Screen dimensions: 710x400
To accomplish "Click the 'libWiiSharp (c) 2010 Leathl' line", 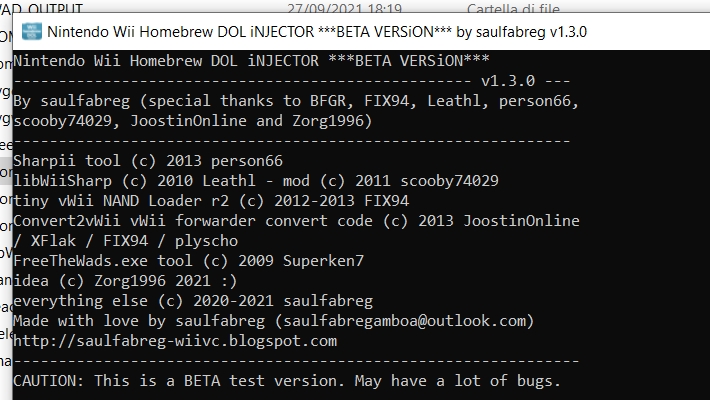I will (256, 181).
